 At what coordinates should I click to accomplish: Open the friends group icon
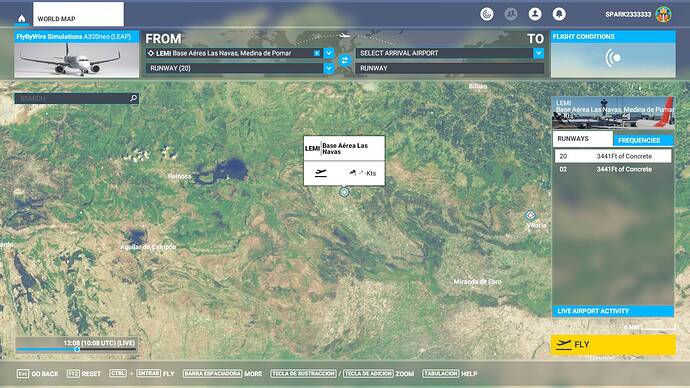510,14
